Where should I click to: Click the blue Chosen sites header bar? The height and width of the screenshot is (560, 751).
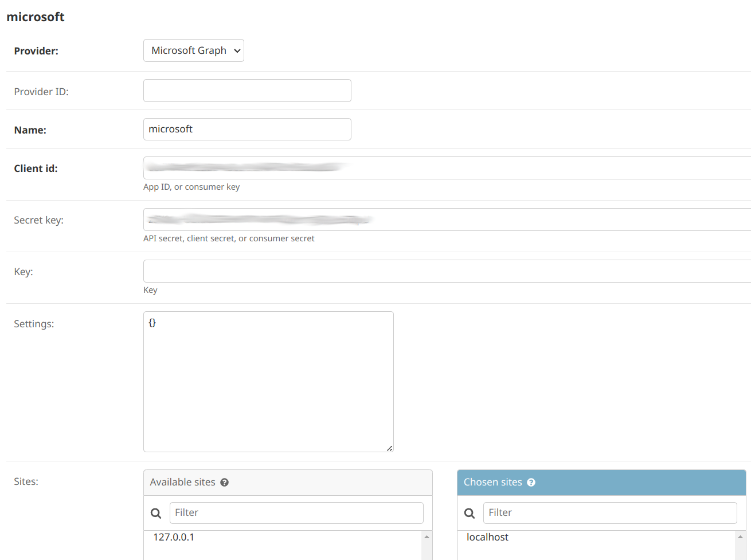[601, 482]
